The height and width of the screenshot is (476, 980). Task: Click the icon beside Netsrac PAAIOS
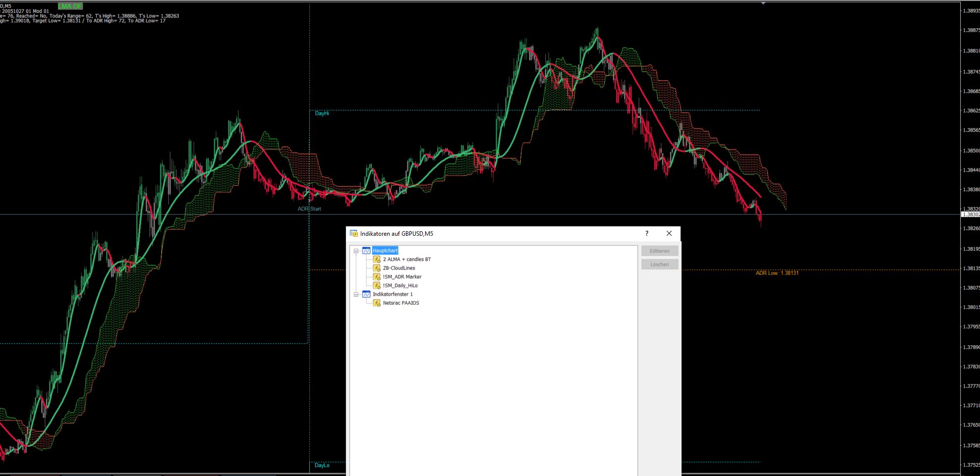pos(377,303)
